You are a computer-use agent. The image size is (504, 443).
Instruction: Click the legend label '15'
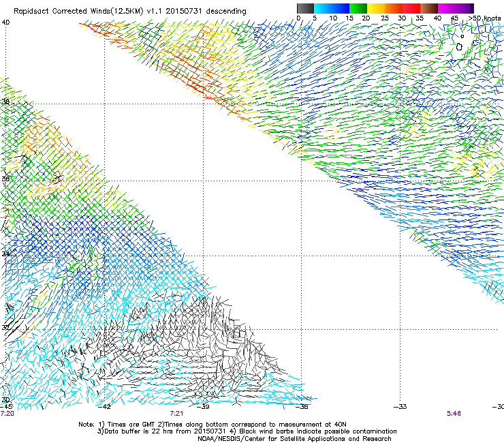[x=349, y=18]
